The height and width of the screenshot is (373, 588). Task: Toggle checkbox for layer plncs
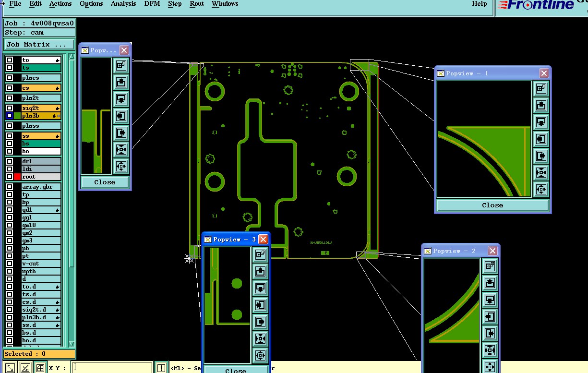pos(10,78)
